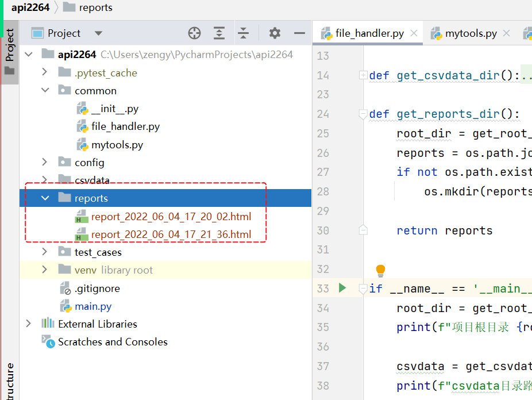This screenshot has width=532, height=400.
Task: Select Scratches and Consoles
Action: (113, 341)
